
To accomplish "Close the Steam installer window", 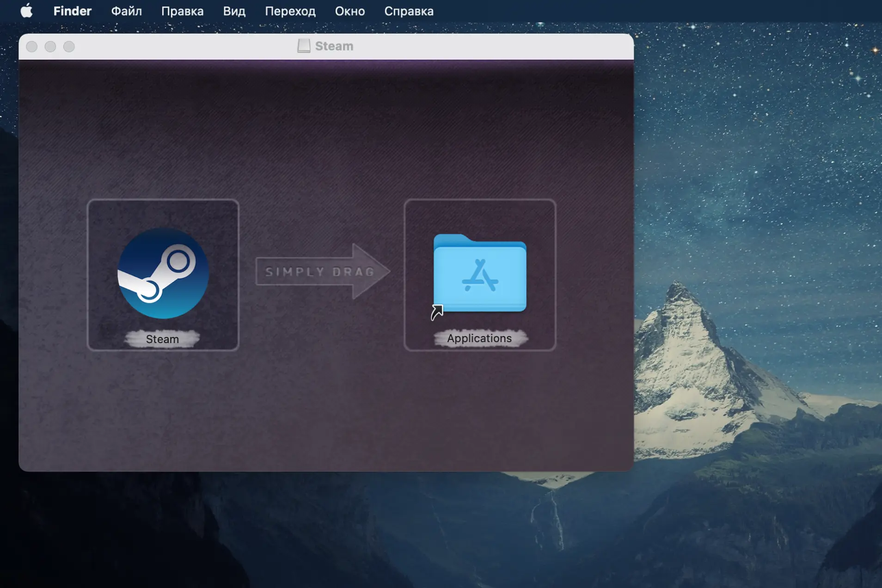I will click(x=32, y=46).
